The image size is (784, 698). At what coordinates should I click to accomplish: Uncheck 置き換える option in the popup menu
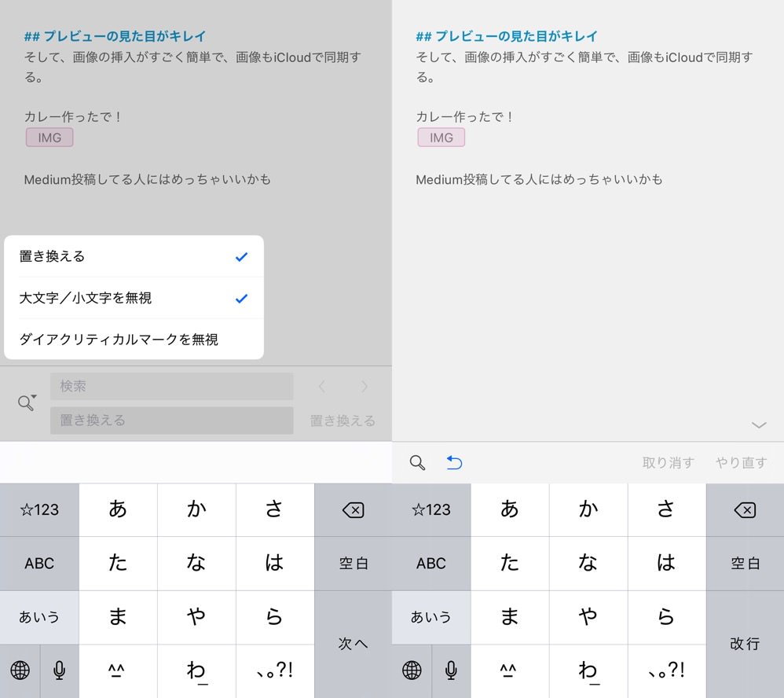(x=134, y=256)
